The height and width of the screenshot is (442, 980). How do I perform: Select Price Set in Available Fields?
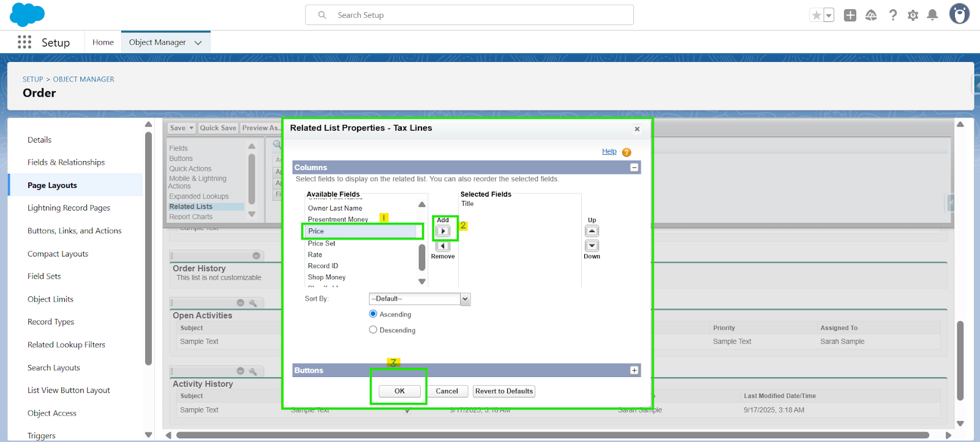[x=322, y=244]
